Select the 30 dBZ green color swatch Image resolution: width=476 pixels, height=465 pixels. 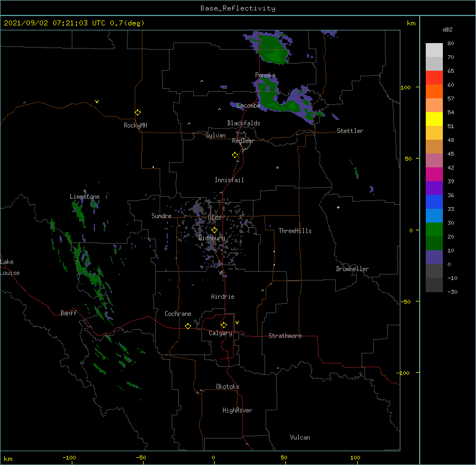[434, 230]
